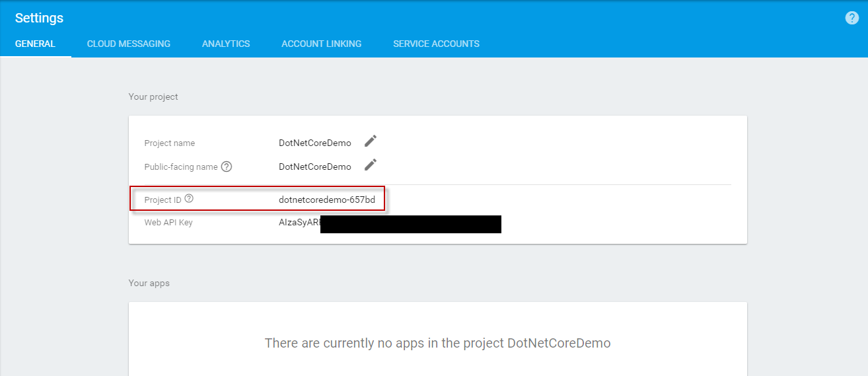
Task: Click the project ID value dotnetcoredemo-657bd
Action: (x=326, y=200)
